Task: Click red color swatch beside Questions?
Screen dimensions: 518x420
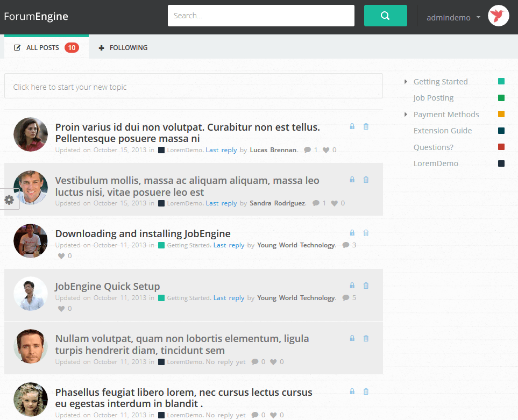Action: 501,147
